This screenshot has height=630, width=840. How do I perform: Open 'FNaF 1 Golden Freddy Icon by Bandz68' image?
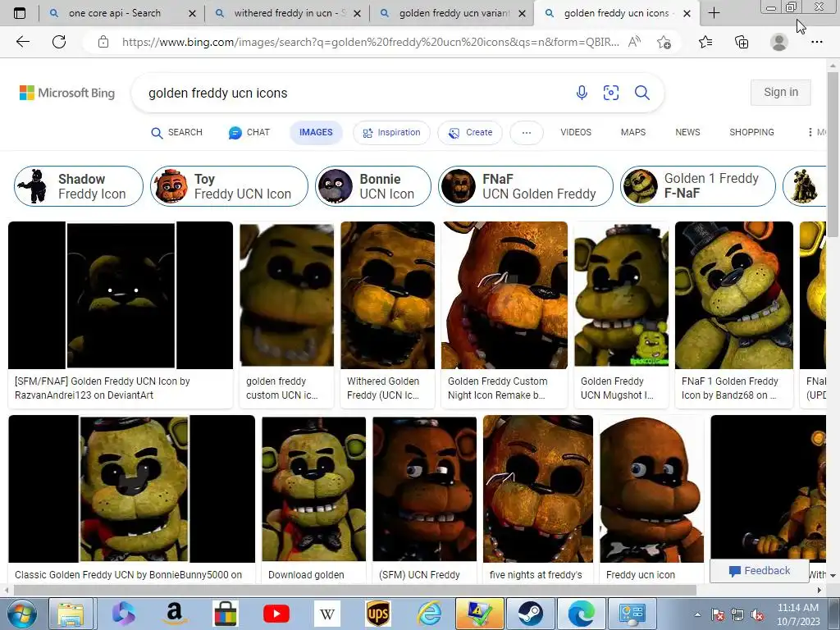(x=733, y=295)
